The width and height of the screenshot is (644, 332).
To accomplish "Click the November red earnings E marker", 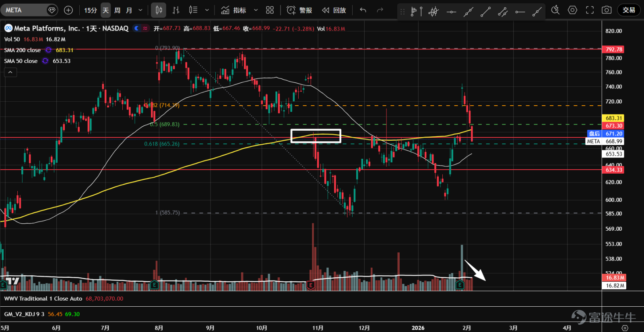I will pyautogui.click(x=310, y=285).
